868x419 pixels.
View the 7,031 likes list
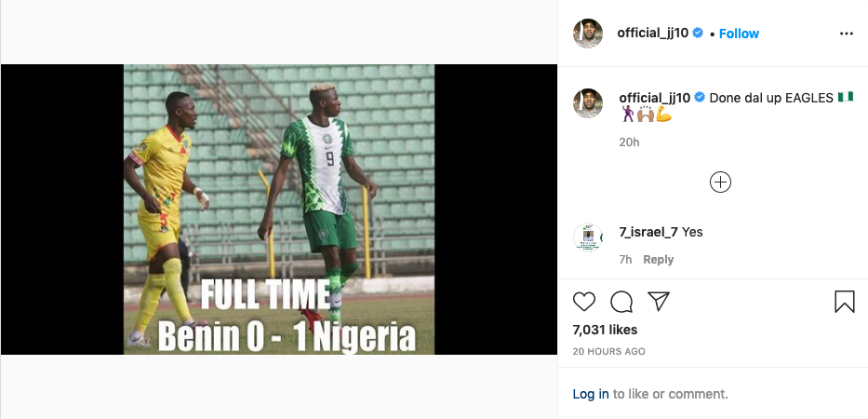(605, 330)
